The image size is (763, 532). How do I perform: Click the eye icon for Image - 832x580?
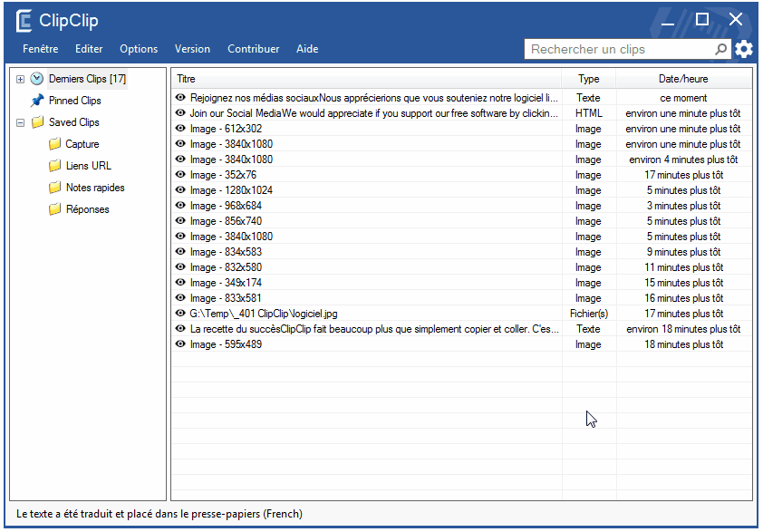tap(180, 267)
